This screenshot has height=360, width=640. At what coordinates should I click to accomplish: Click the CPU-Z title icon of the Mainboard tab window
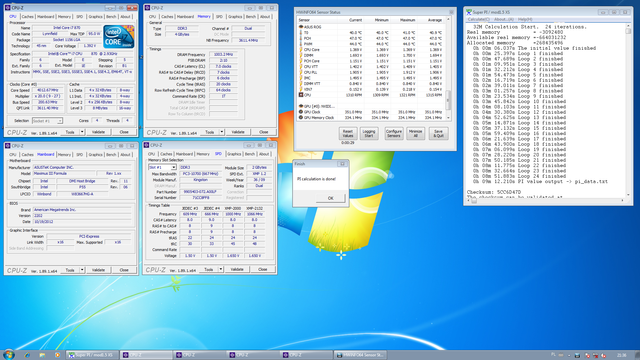click(x=7, y=146)
